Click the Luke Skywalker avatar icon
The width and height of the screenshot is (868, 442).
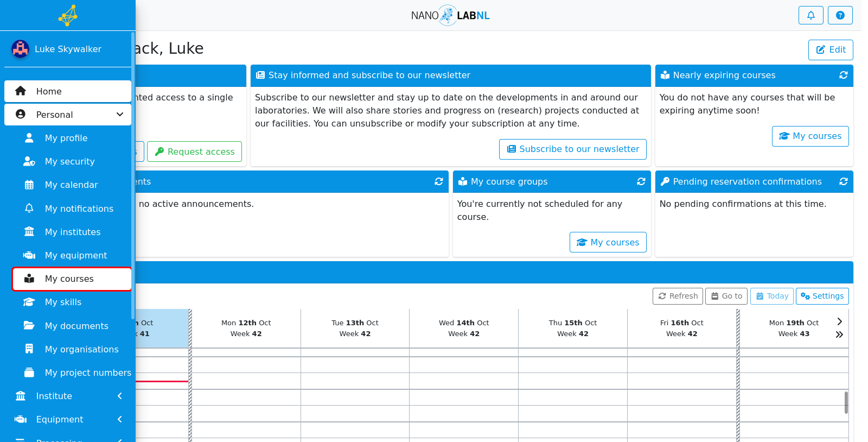(x=21, y=49)
